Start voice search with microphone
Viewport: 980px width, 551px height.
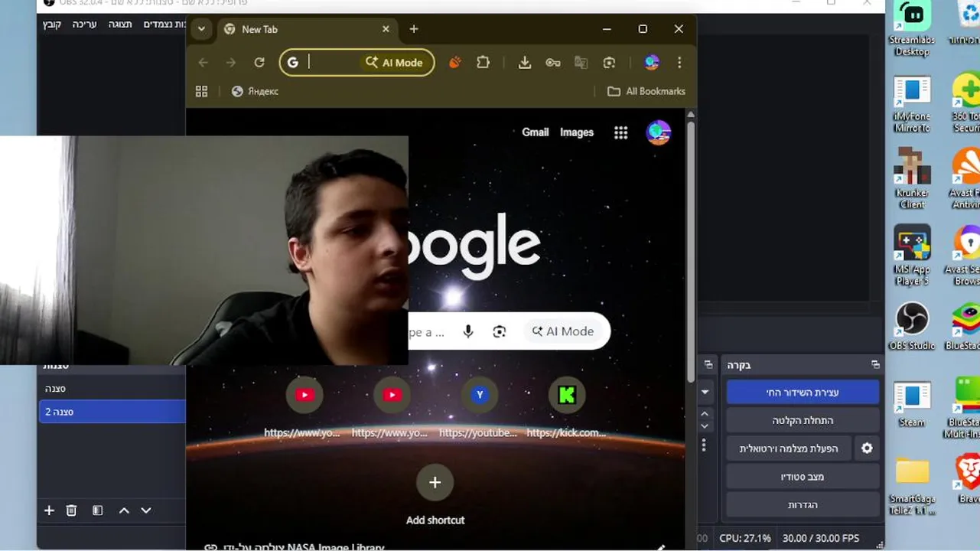pyautogui.click(x=468, y=331)
